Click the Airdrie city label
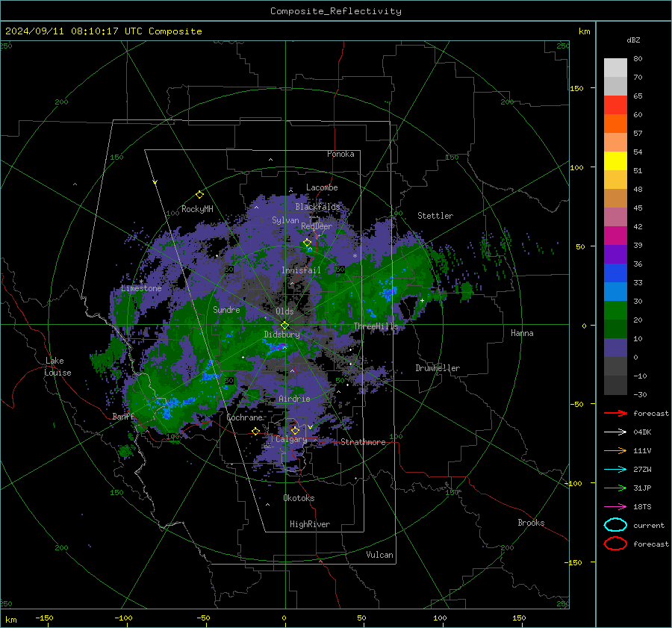The width and height of the screenshot is (672, 628). pos(294,399)
